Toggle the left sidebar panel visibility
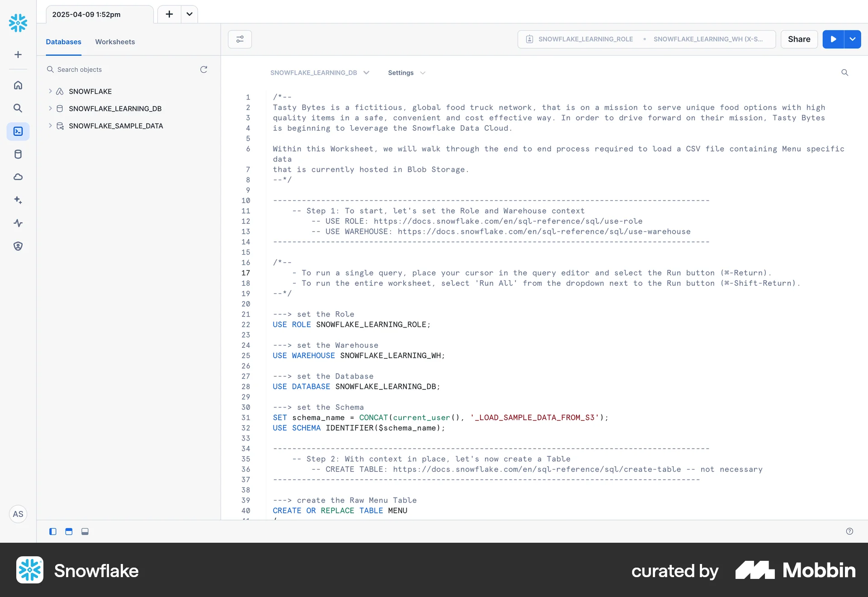The width and height of the screenshot is (868, 597). [52, 531]
